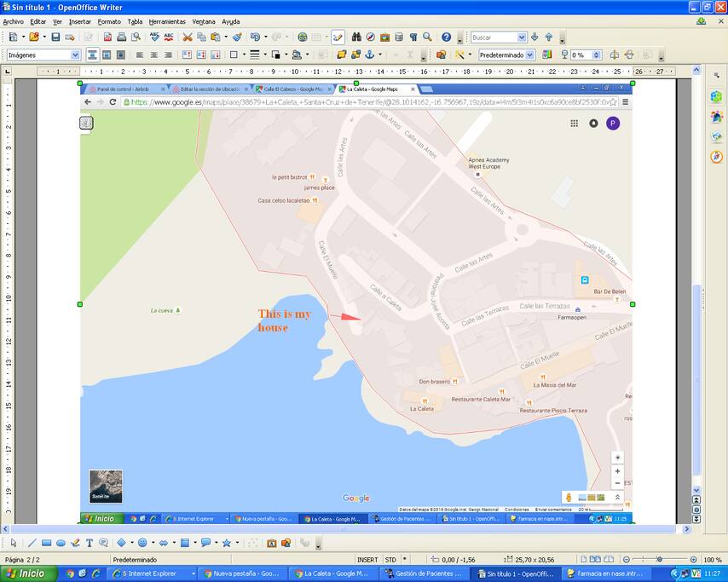Viewport: 728px width, 582px height.
Task: Toggle Show Draw Functions
Action: point(338,37)
